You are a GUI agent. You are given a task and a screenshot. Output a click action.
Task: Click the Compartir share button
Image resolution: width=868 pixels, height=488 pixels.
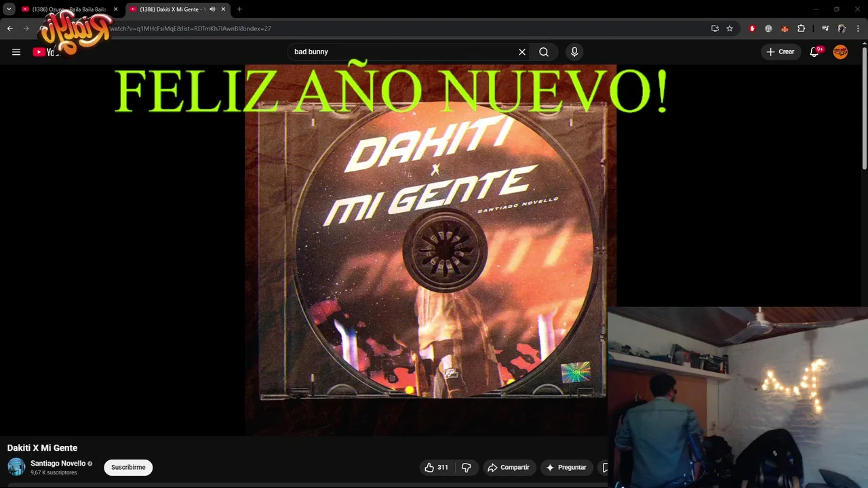[509, 467]
